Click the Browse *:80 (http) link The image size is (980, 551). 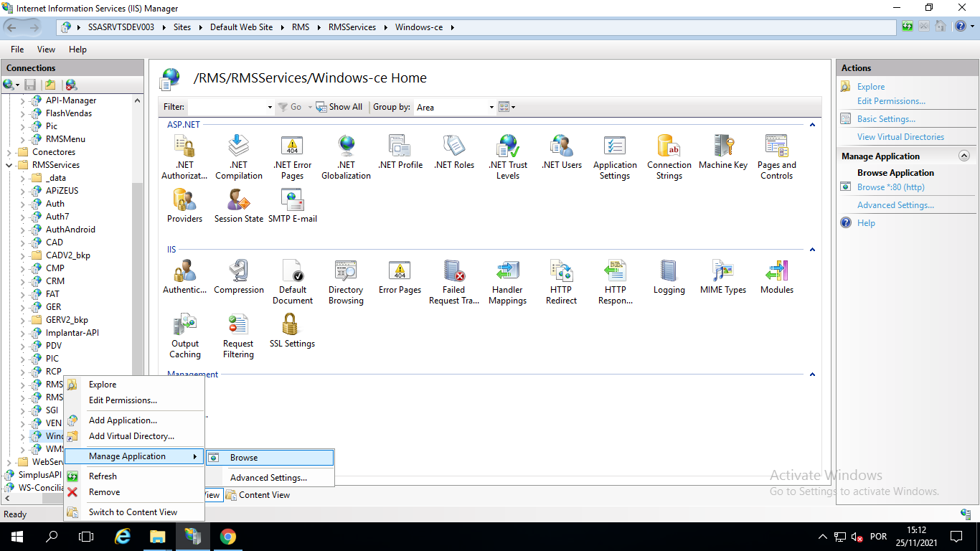point(890,187)
